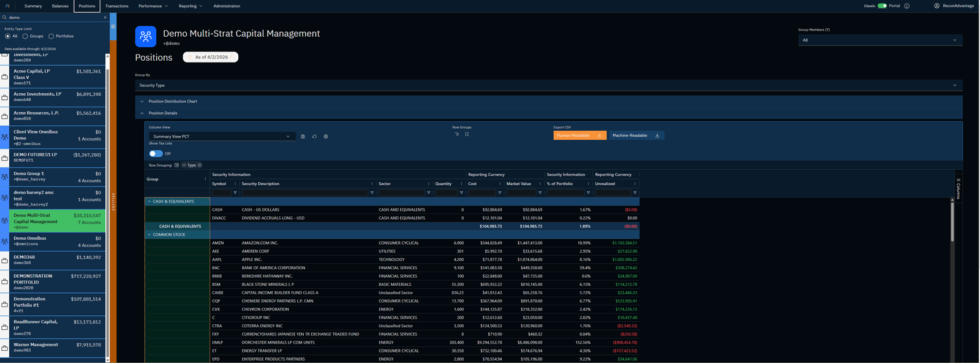The image size is (980, 363).
Task: Open the Administration tab
Action: pos(227,6)
